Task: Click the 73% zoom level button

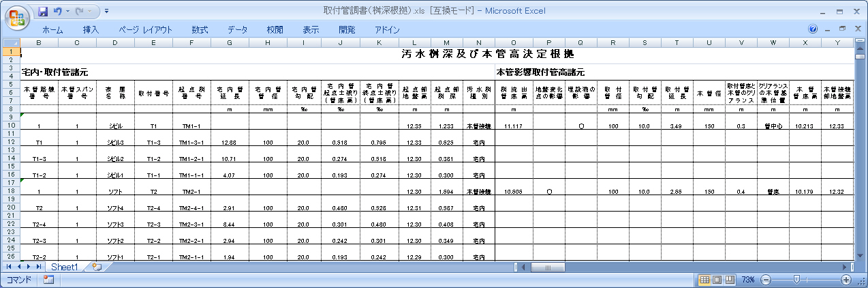Action: pyautogui.click(x=748, y=280)
